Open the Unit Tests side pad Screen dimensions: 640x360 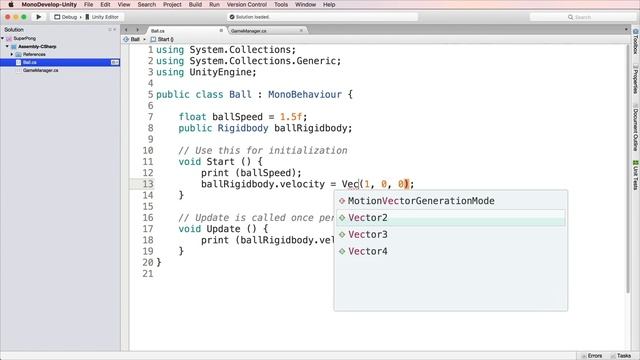pos(636,175)
